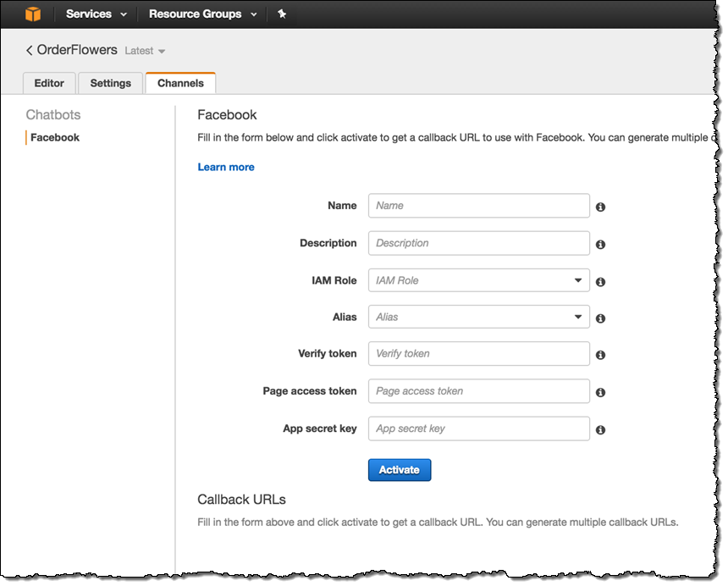Focus the App secret key field
Viewport: 728px width, 586px height.
point(478,428)
